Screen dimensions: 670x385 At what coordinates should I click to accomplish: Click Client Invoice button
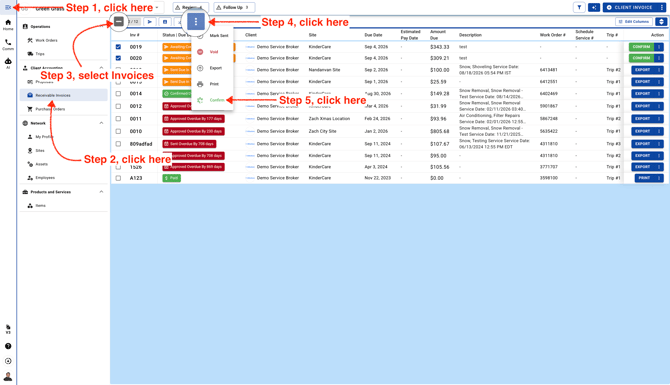tap(630, 7)
